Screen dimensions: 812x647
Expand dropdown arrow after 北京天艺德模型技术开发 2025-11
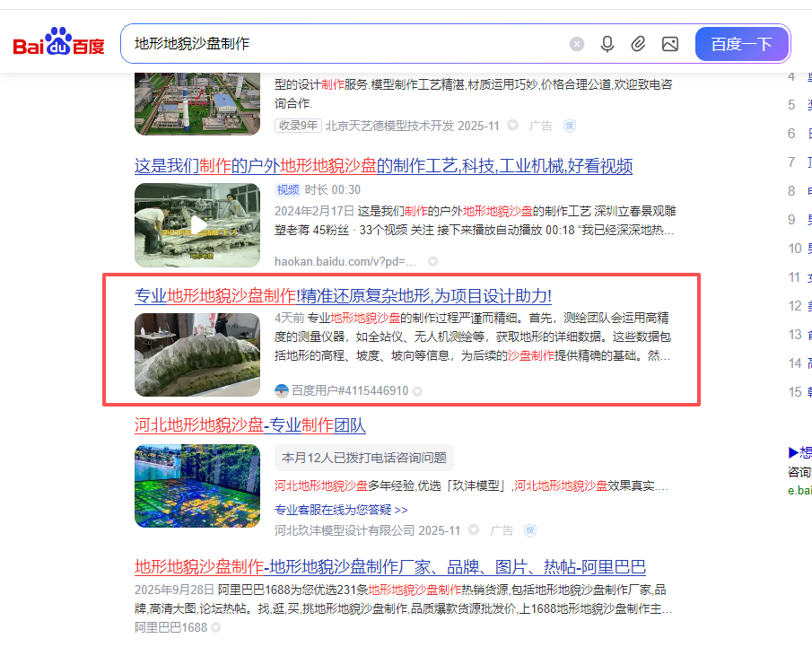click(513, 126)
